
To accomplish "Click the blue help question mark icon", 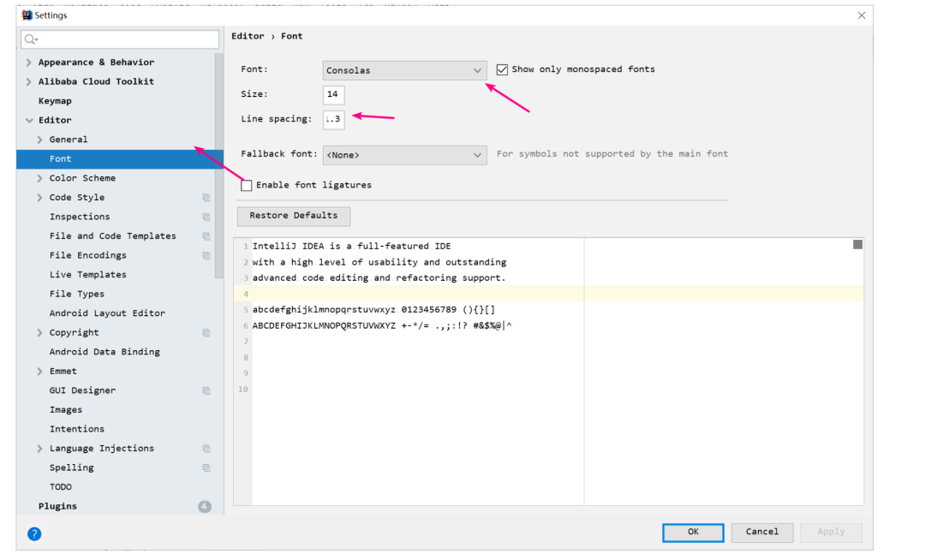I will click(x=34, y=533).
